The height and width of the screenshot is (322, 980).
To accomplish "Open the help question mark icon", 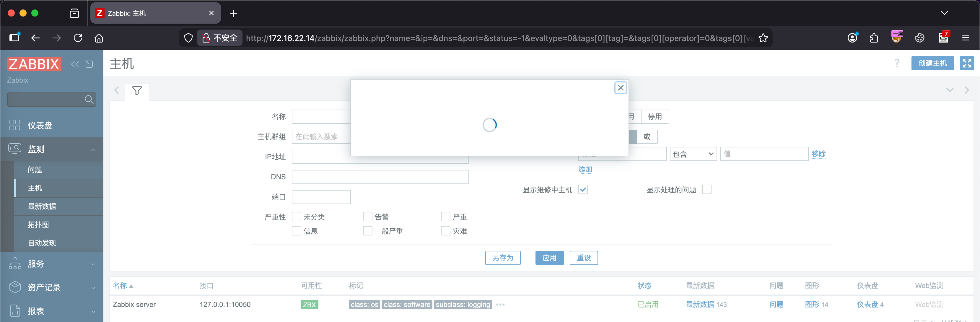I will [x=897, y=63].
